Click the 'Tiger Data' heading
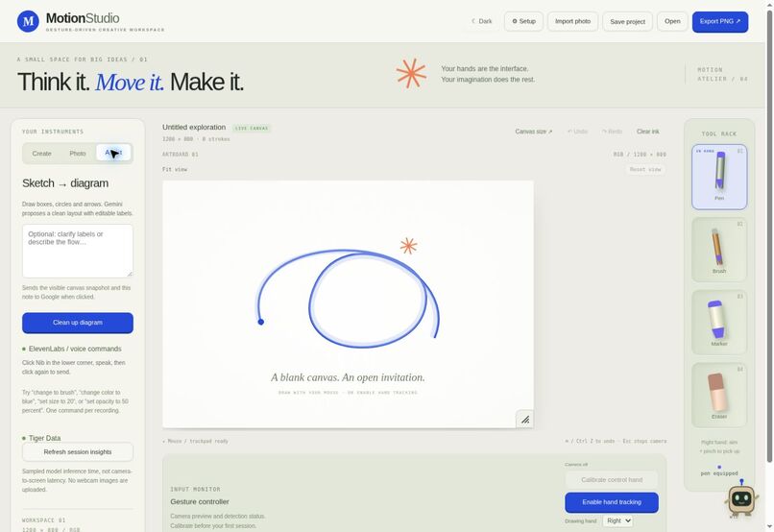774x532 pixels. coord(44,438)
